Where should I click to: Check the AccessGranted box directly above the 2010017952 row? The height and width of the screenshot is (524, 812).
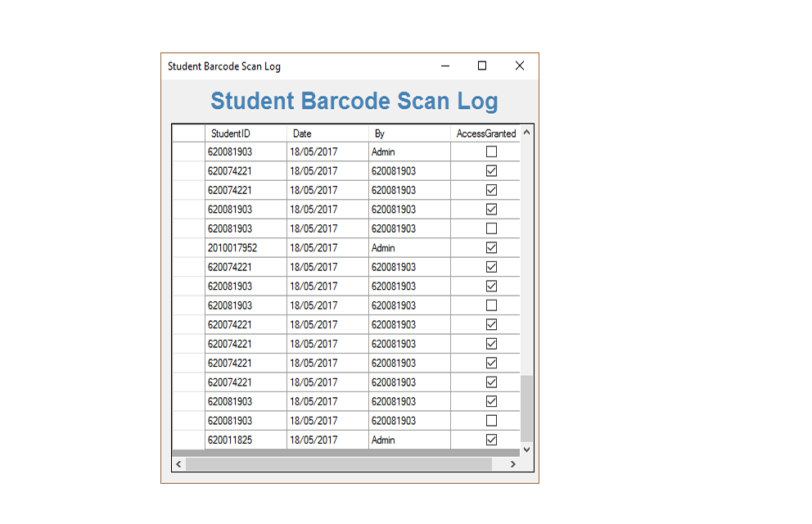[x=491, y=228]
